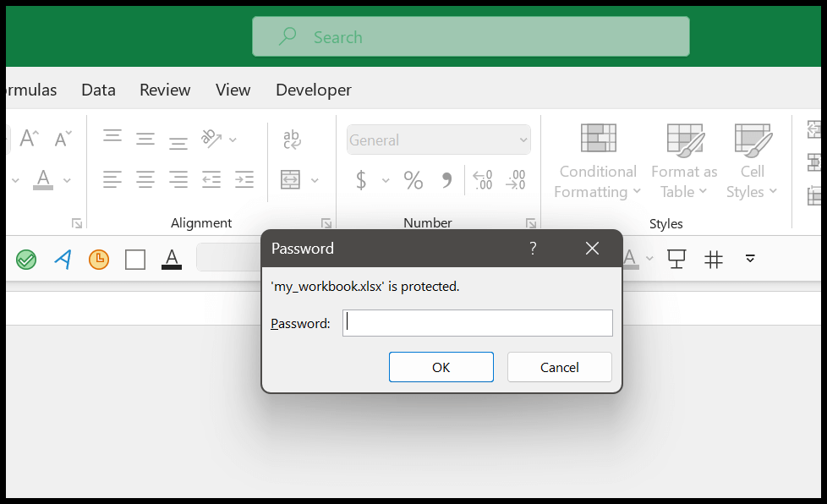Click the presentation screen toolbar icon
Viewport: 827px width, 504px height.
676,260
